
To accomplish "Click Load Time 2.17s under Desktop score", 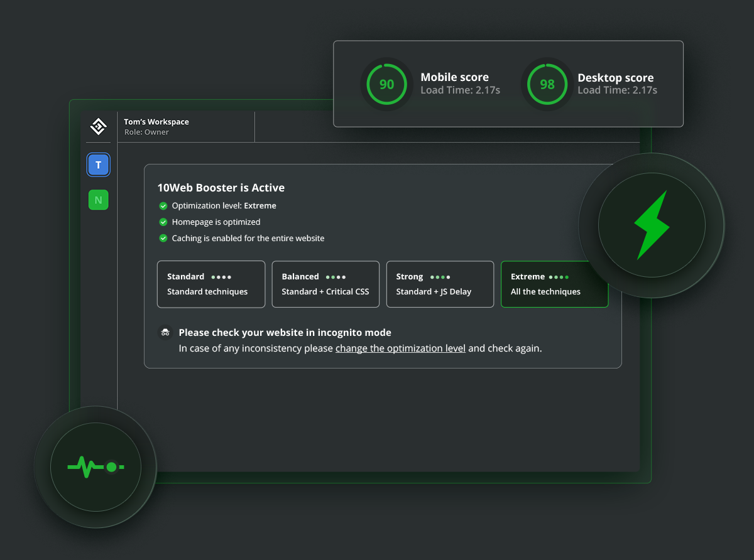I will pyautogui.click(x=617, y=90).
